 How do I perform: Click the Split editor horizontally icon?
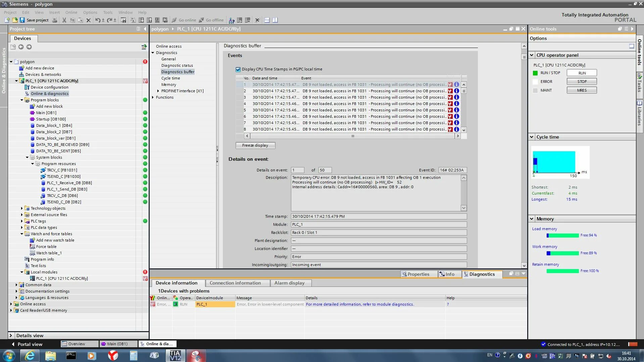click(267, 20)
